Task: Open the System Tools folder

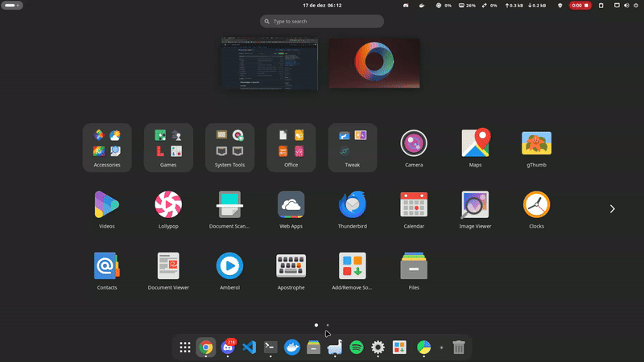Action: pos(229,148)
